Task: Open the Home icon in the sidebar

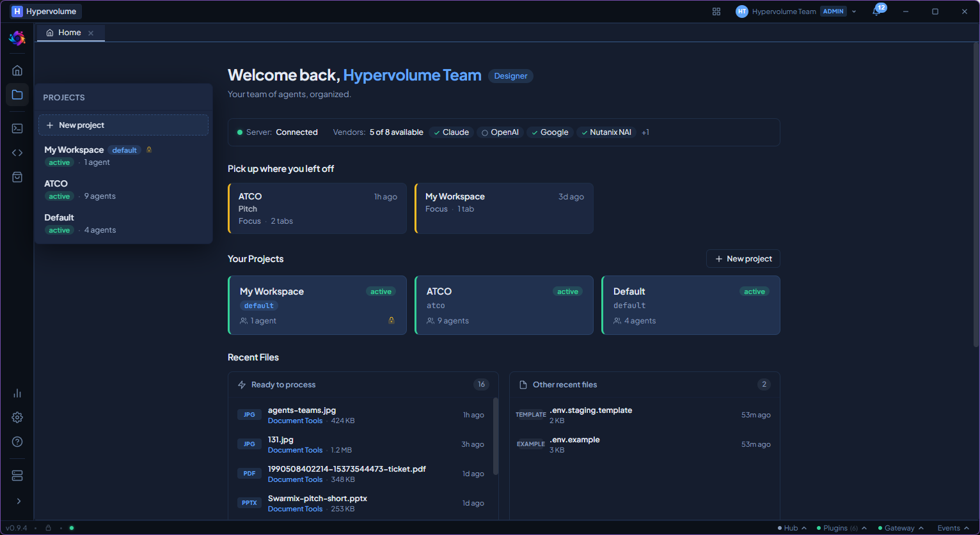Action: 17,70
